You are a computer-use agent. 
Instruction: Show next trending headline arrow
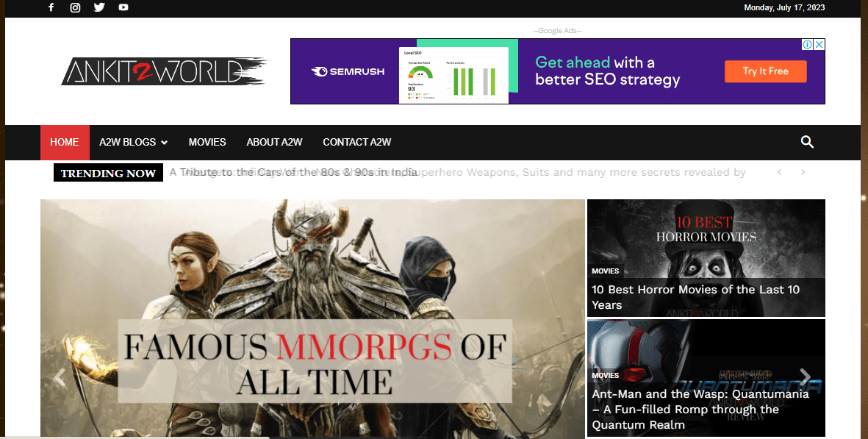803,172
